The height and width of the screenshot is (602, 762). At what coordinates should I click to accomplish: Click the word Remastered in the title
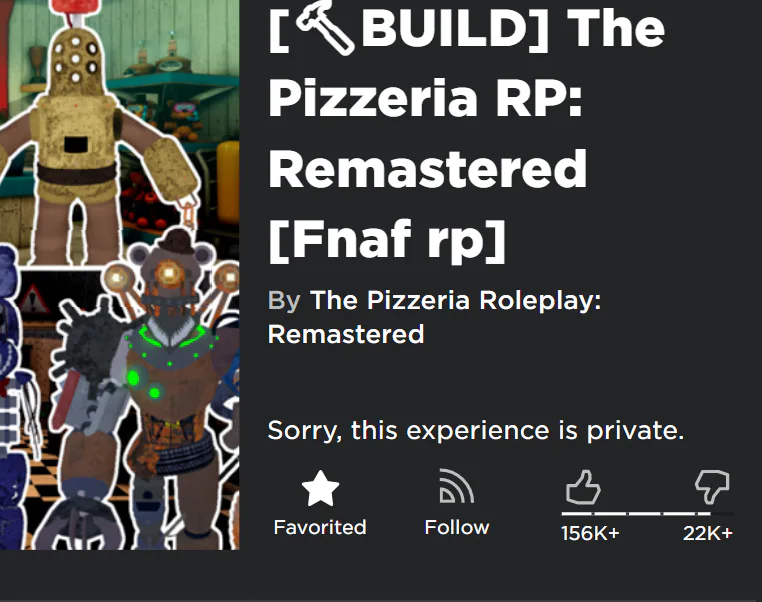point(428,169)
